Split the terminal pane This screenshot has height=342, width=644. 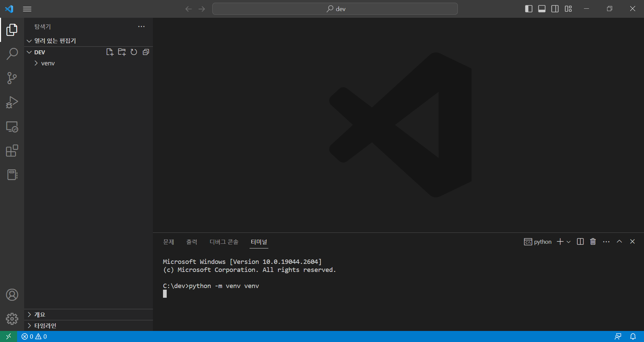[x=580, y=242]
